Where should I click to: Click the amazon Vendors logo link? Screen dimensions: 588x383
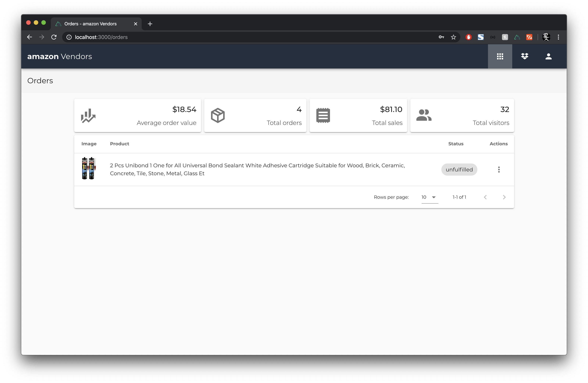(59, 57)
